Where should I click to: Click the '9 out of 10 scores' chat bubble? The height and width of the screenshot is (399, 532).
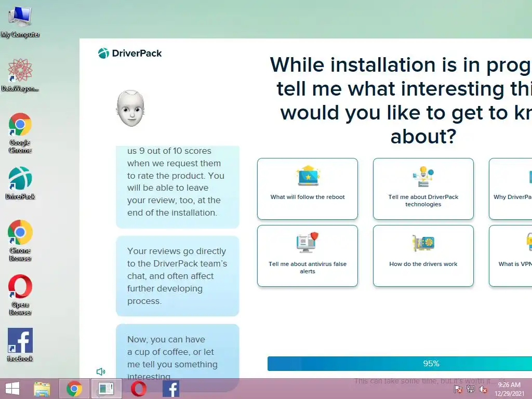point(178,187)
